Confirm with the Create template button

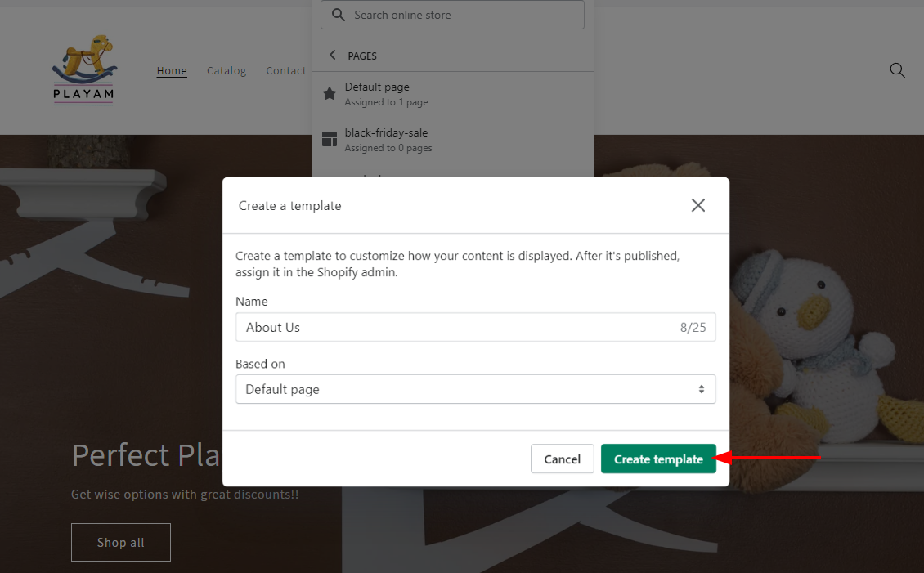point(658,459)
